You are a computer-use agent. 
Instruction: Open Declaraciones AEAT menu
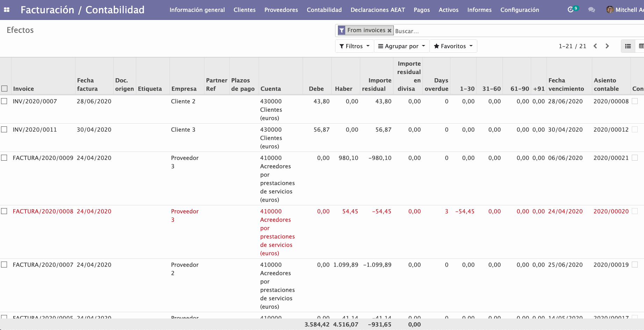[x=378, y=10]
